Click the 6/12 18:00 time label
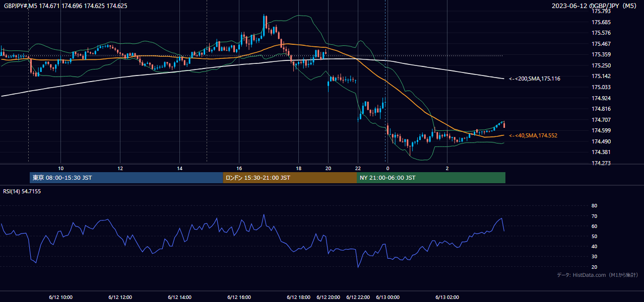 [298, 297]
